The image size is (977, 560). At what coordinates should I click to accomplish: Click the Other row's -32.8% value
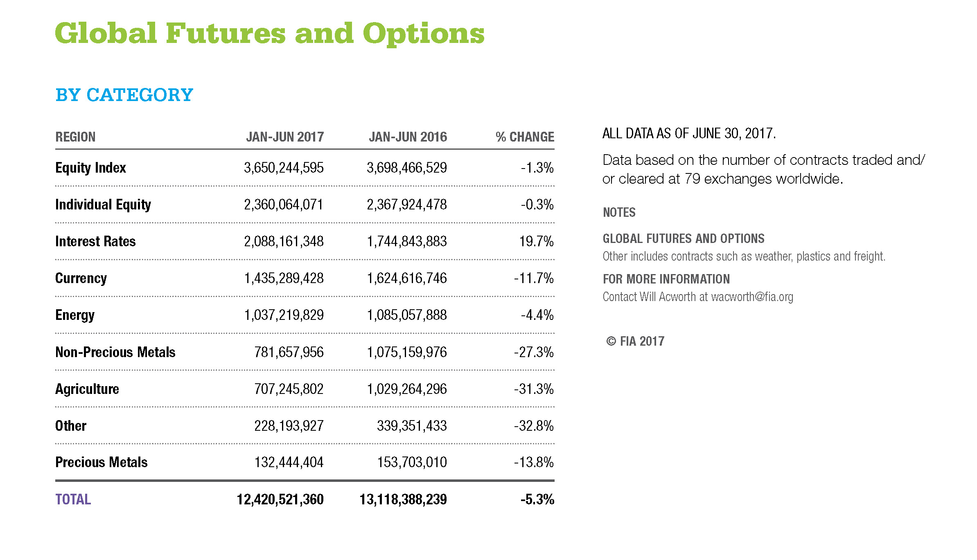click(x=534, y=426)
